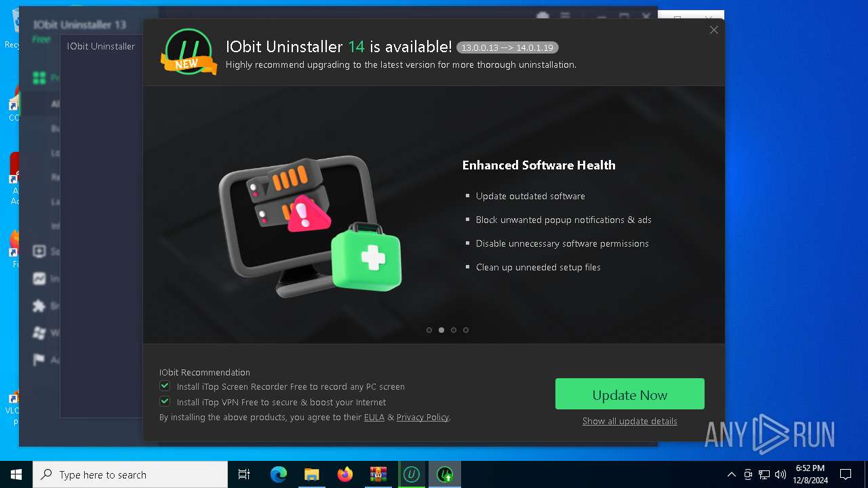Launch Microsoft Edge from the taskbar
Screen dimensions: 868x488
pos(279,474)
